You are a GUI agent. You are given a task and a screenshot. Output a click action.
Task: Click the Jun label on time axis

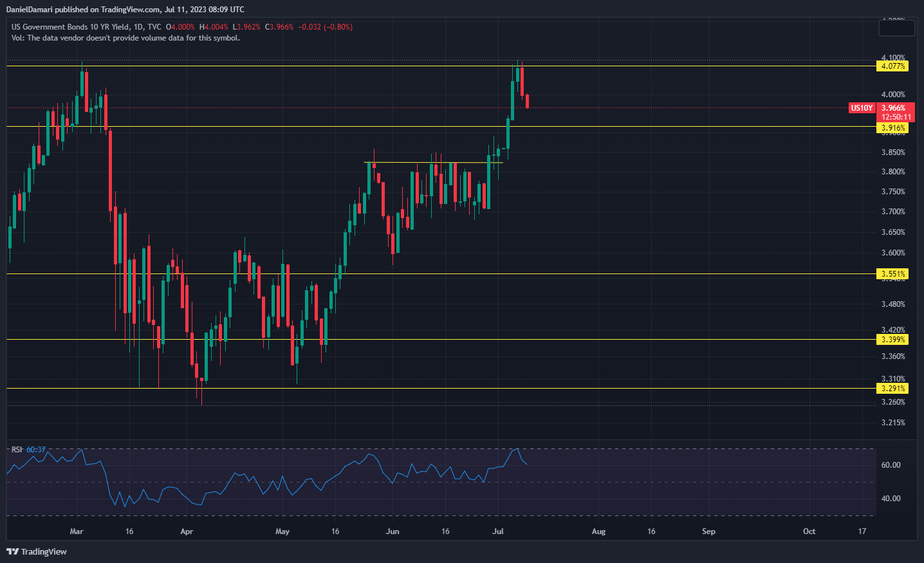point(393,531)
